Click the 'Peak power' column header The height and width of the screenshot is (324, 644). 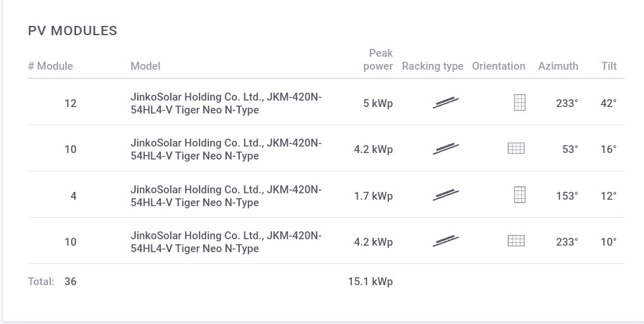point(378,60)
